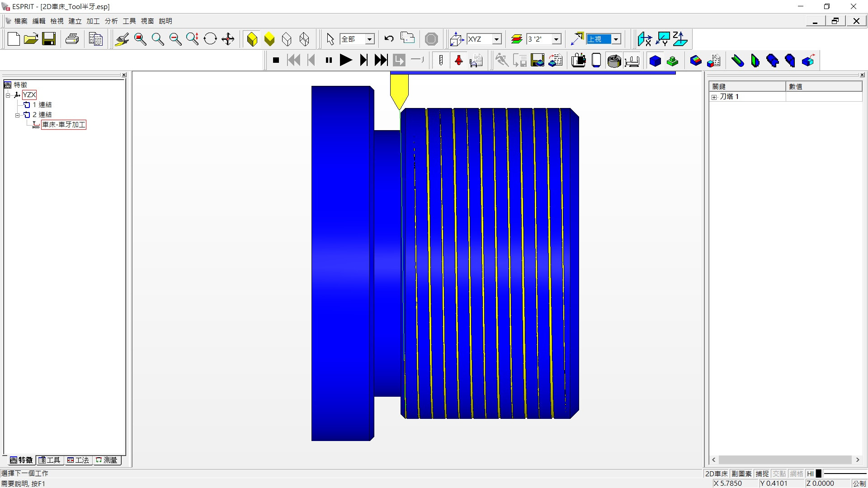Select the pan view arrows tool
This screenshot has width=868, height=488.
pyautogui.click(x=228, y=39)
